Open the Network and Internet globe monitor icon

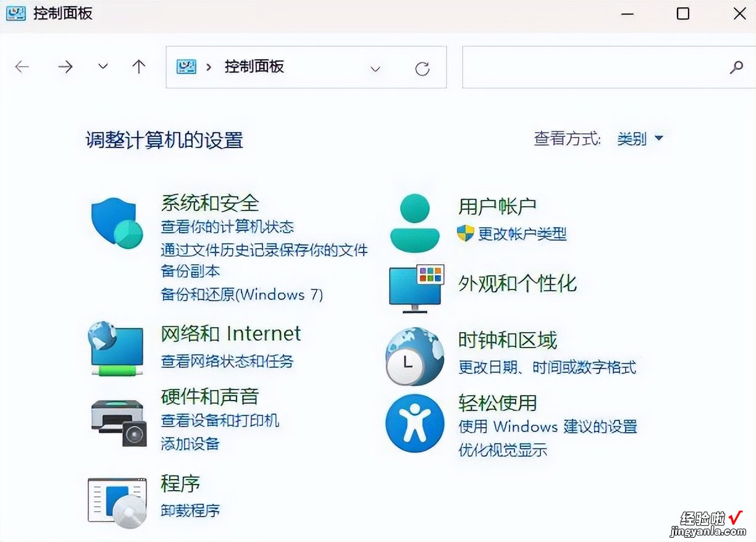[117, 348]
